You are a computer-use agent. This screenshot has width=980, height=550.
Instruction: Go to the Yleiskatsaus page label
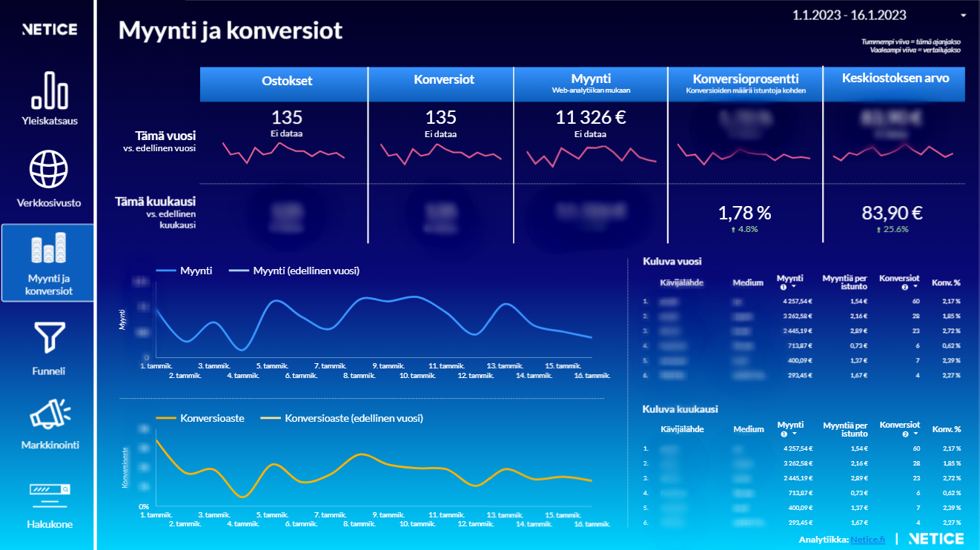pos(50,121)
